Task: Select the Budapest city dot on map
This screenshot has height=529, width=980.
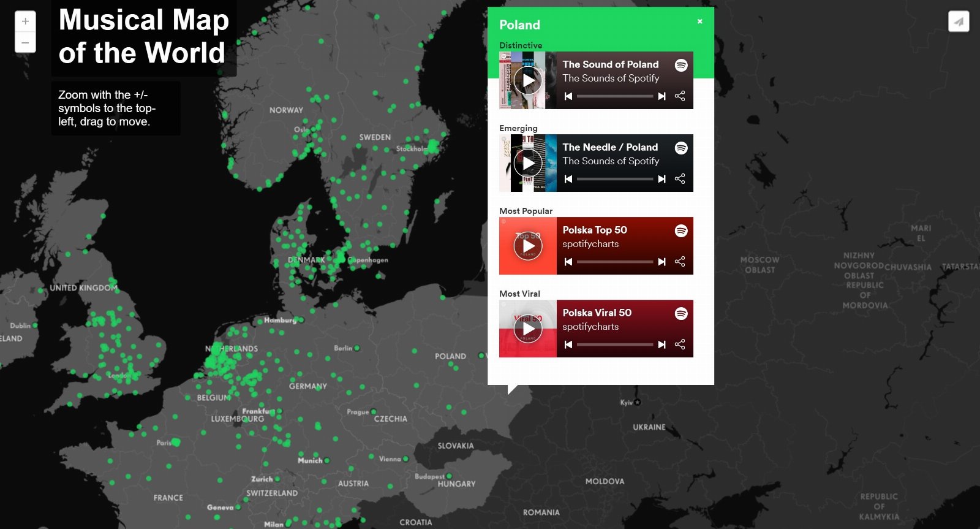Action: (x=449, y=476)
